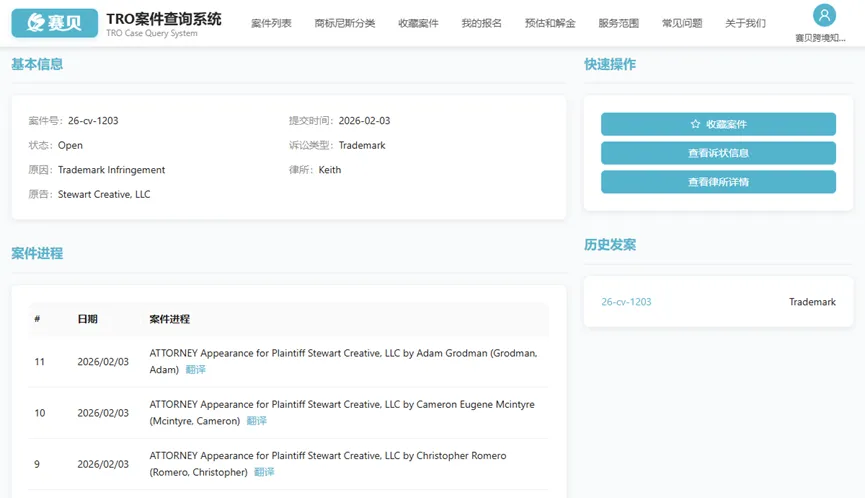Viewport: 865px width, 498px height.
Task: Open 关于我们 in the top menu
Action: (745, 23)
